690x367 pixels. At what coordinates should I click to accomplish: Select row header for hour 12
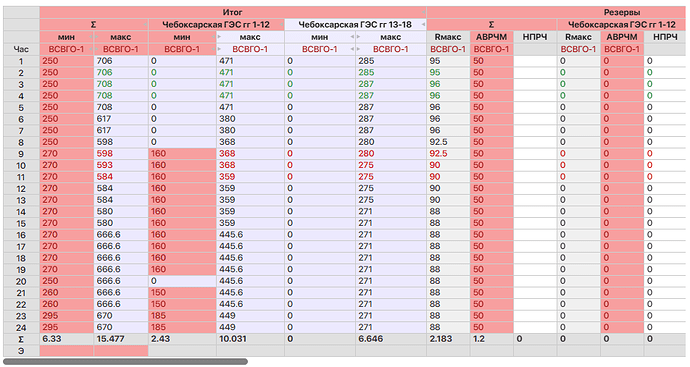click(x=21, y=189)
